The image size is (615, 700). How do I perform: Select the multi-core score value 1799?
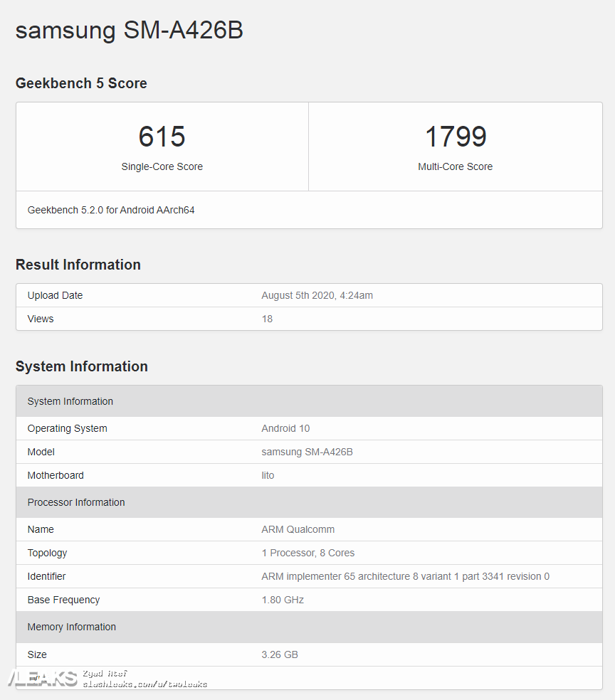coord(455,136)
